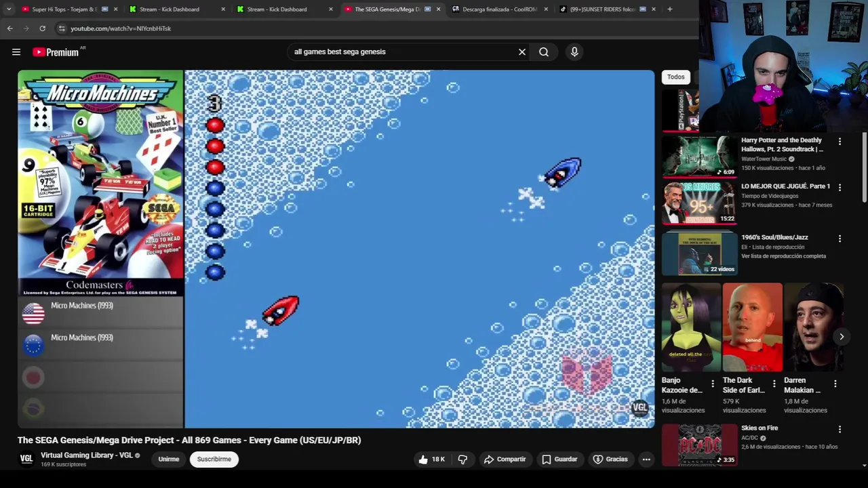The image size is (868, 488).
Task: Click the Skies on Fire title
Action: pos(759,428)
